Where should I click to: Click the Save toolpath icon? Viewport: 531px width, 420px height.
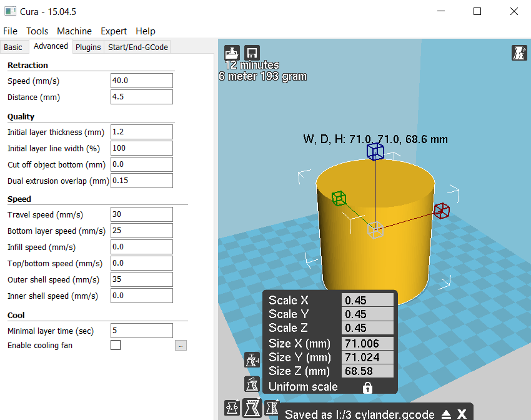252,53
